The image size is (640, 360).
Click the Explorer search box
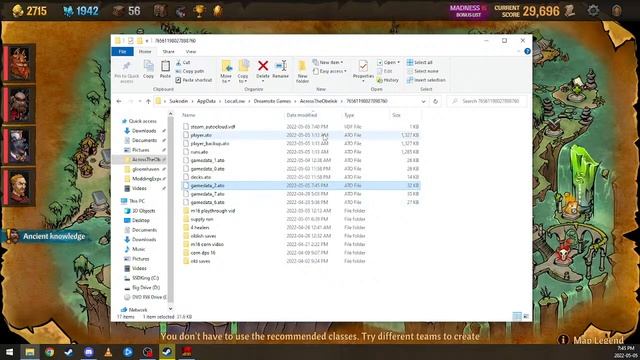488,101
